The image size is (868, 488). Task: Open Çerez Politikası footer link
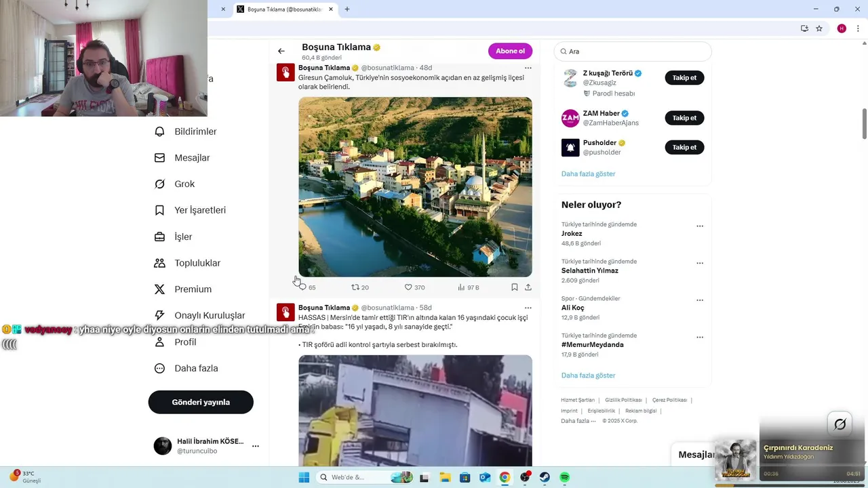(669, 400)
